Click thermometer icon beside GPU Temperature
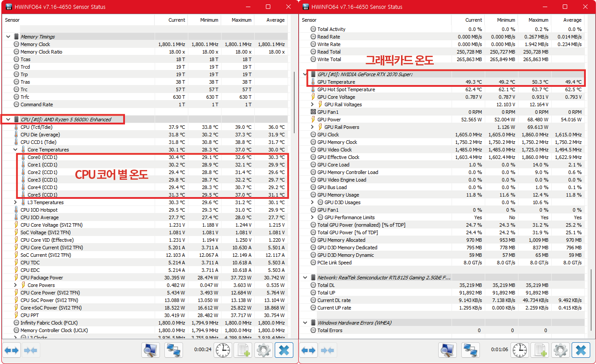Viewport: 596px width, 364px height. pos(313,82)
